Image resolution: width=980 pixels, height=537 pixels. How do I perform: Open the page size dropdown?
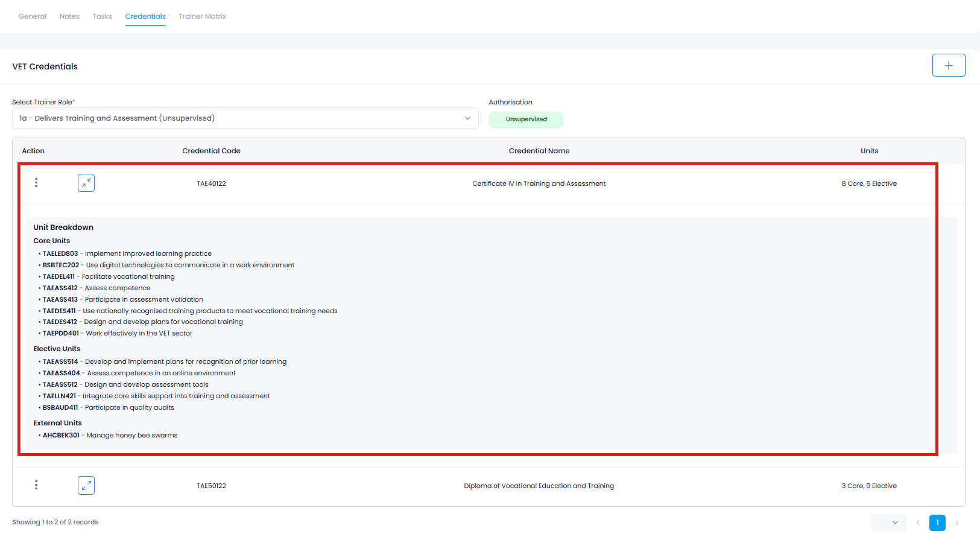[x=888, y=523]
